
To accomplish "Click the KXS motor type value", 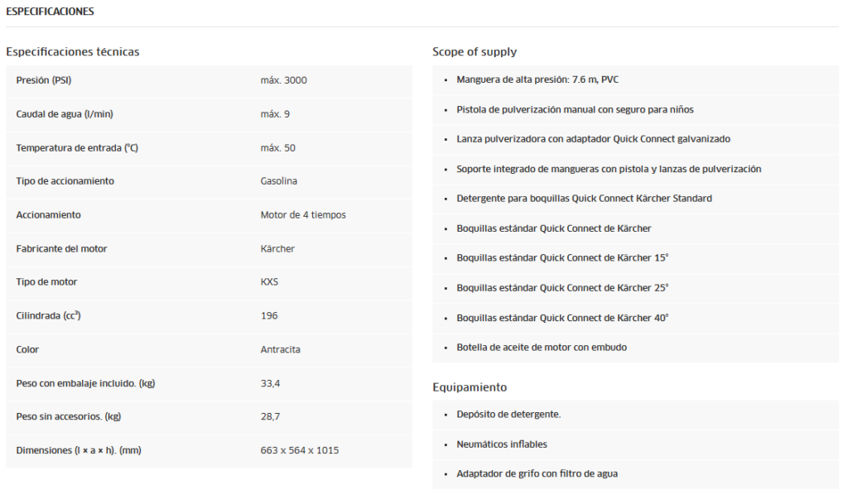I will (x=269, y=281).
